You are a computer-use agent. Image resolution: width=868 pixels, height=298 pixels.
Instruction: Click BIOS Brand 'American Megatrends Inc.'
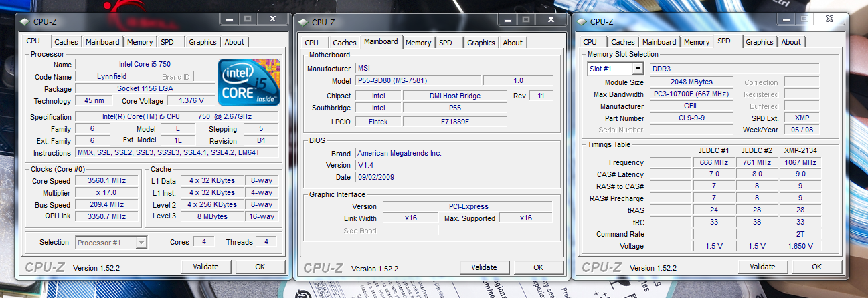pos(454,153)
